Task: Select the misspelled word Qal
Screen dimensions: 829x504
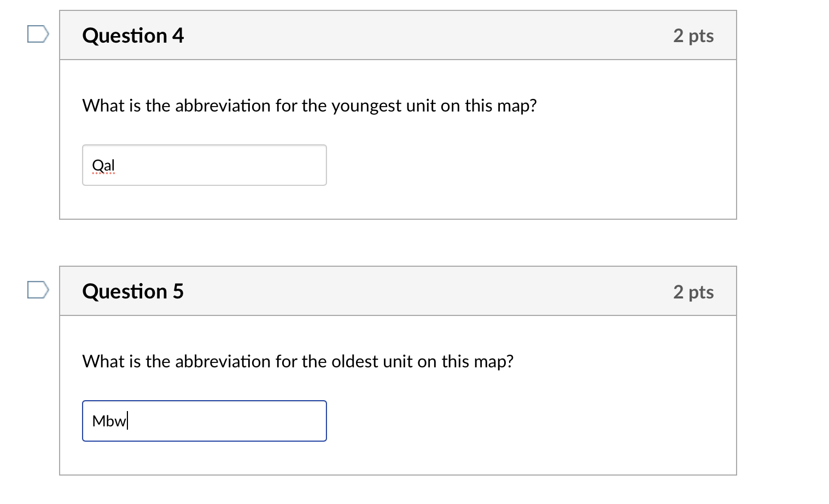Action: tap(103, 165)
